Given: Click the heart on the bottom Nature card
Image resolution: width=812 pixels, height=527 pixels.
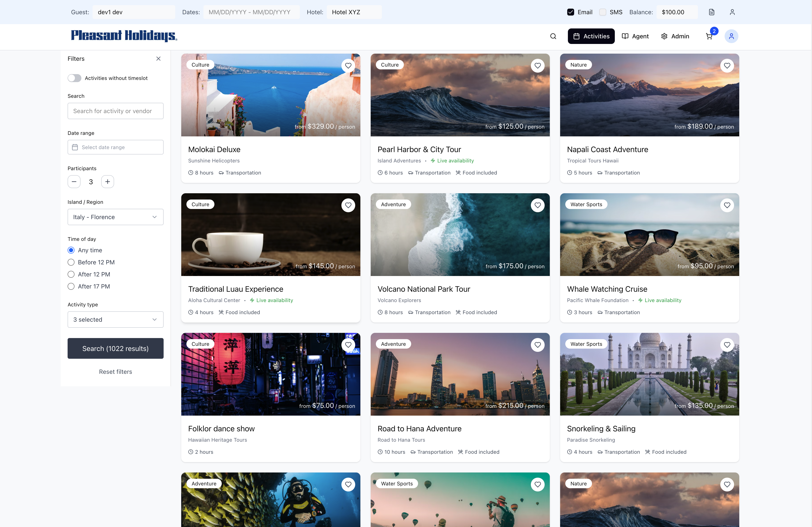Looking at the screenshot, I should tap(727, 484).
